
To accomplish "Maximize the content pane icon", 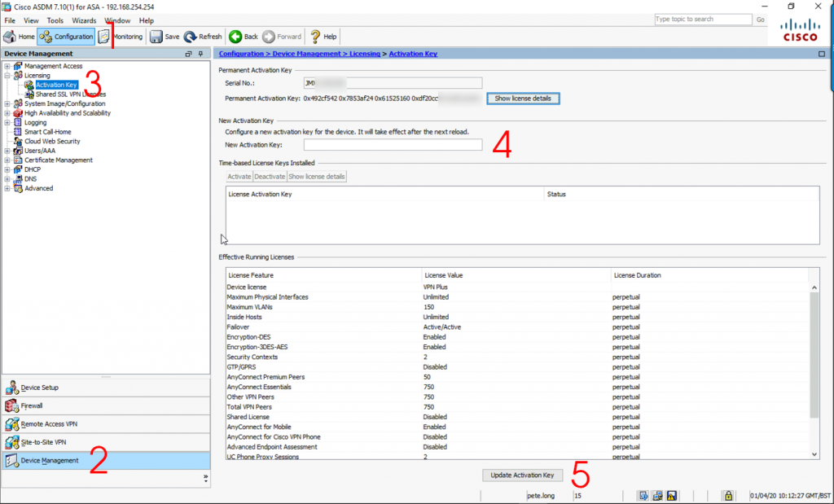I will [x=822, y=54].
